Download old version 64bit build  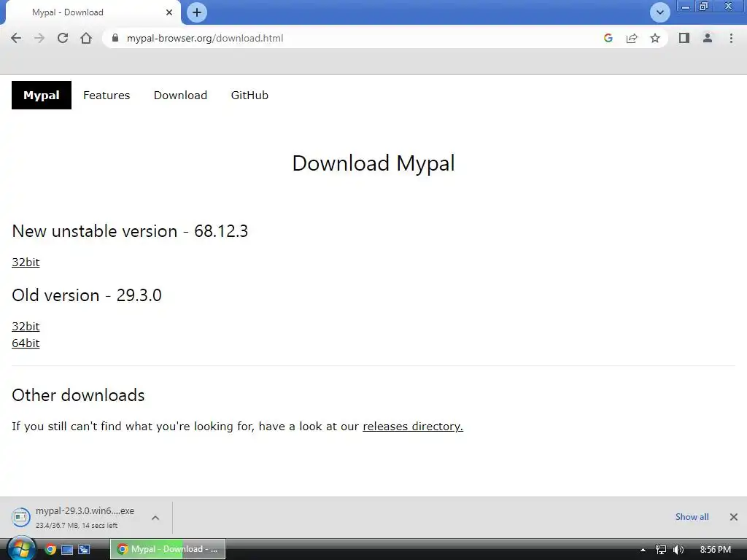(26, 343)
